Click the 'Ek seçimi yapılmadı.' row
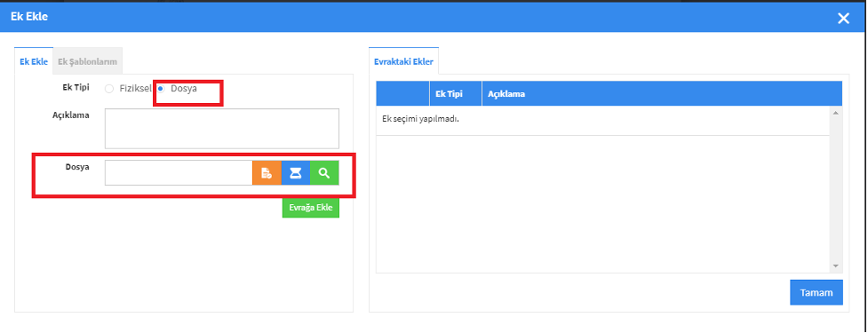The image size is (868, 333). (603, 120)
